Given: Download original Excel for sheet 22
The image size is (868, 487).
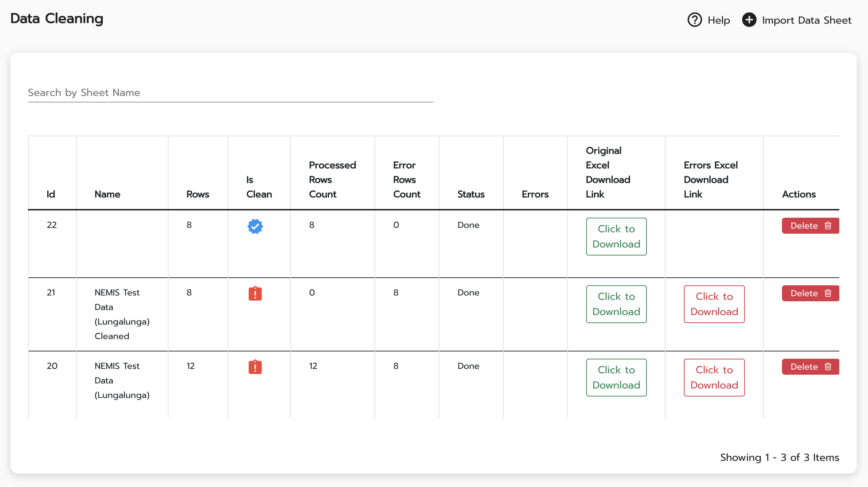Looking at the screenshot, I should (x=616, y=237).
